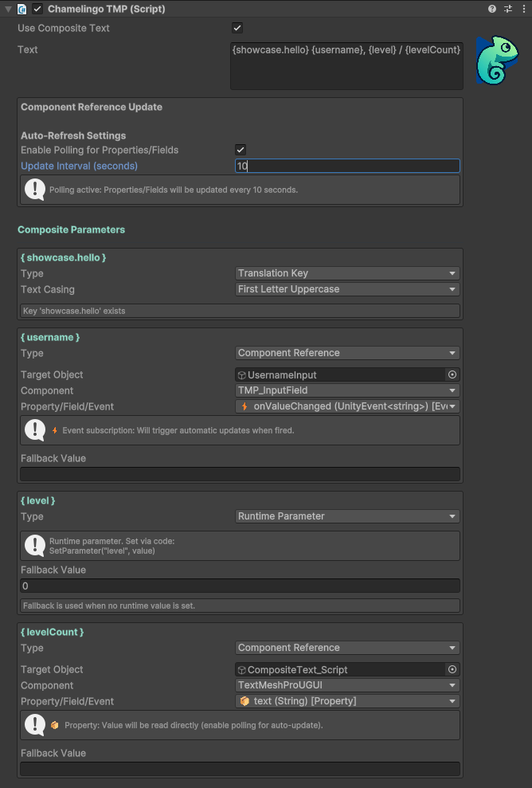Screen dimensions: 532x788
Task: Click the chameleon logo image
Action: [x=497, y=59]
